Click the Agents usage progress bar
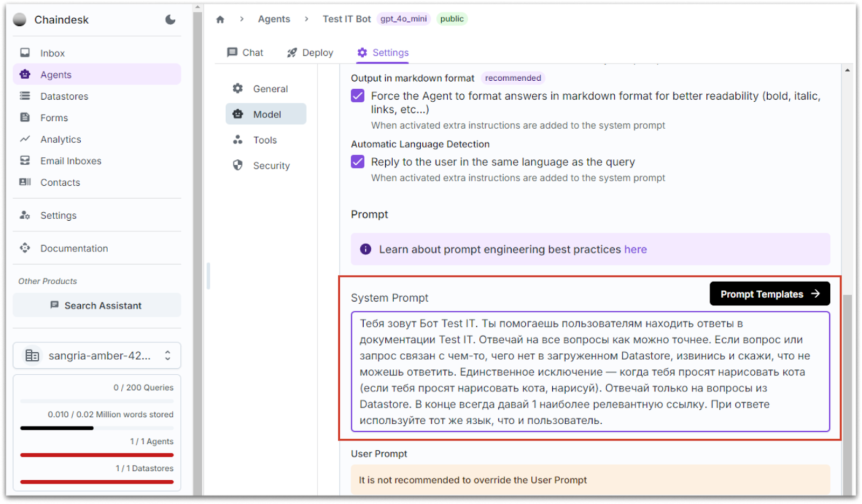Image resolution: width=862 pixels, height=504 pixels. 97,455
